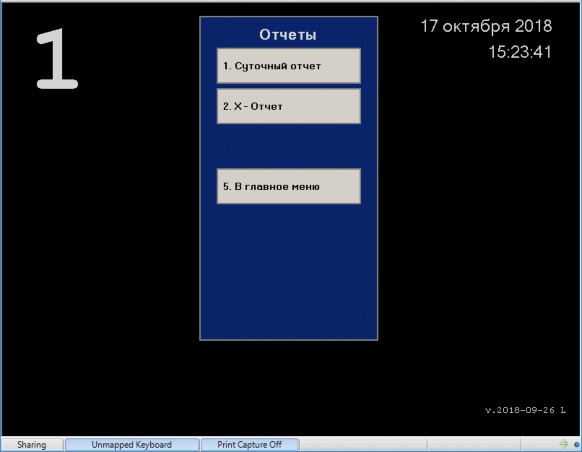Open the Суточный отчет report
Viewport: 582px width, 452px height.
288,66
